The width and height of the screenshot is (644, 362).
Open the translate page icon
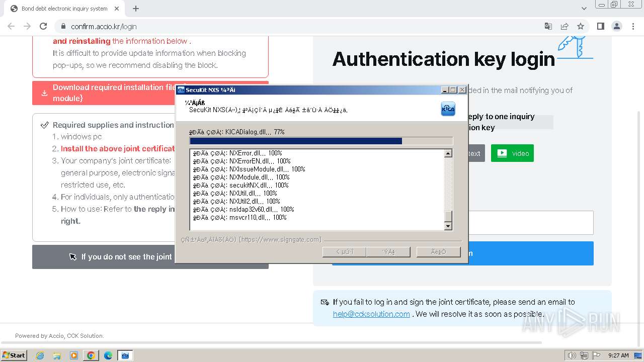(548, 26)
